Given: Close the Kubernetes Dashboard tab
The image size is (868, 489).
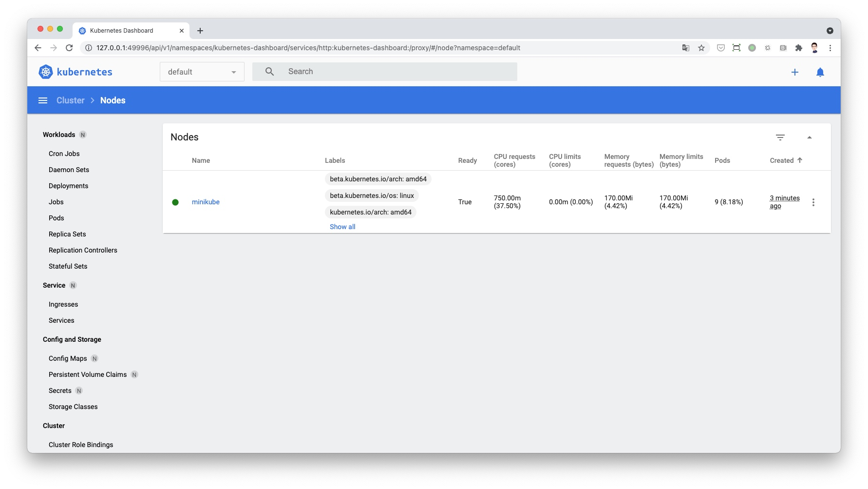Looking at the screenshot, I should [x=182, y=31].
